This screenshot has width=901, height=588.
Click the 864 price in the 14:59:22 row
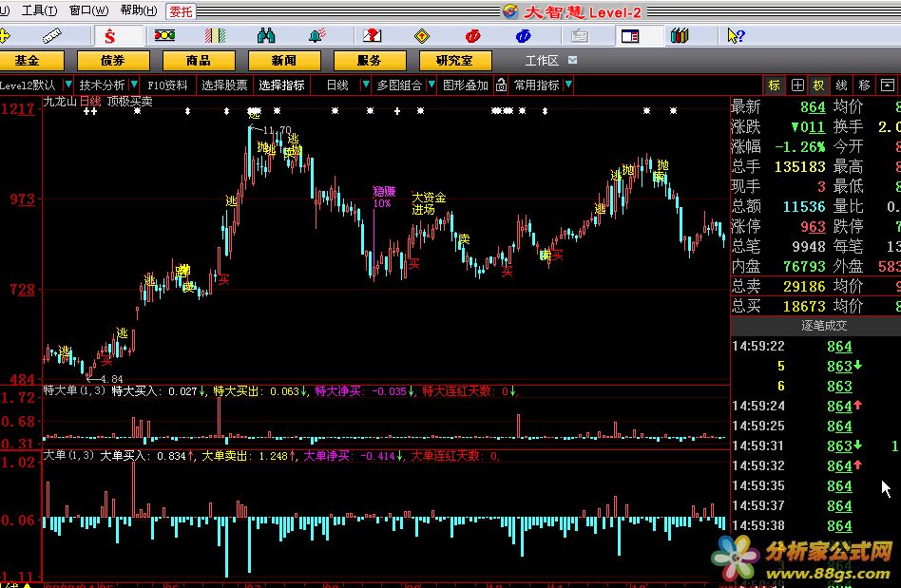839,347
